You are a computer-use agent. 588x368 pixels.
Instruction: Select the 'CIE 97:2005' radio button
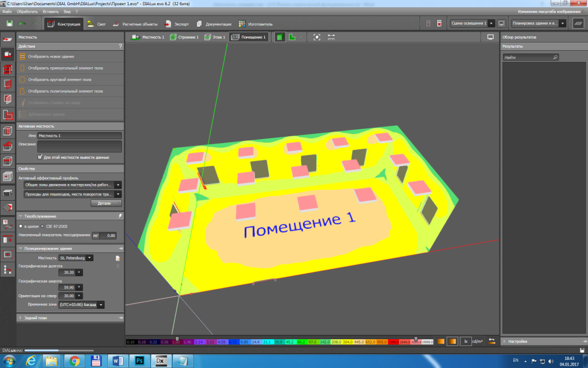click(42, 226)
